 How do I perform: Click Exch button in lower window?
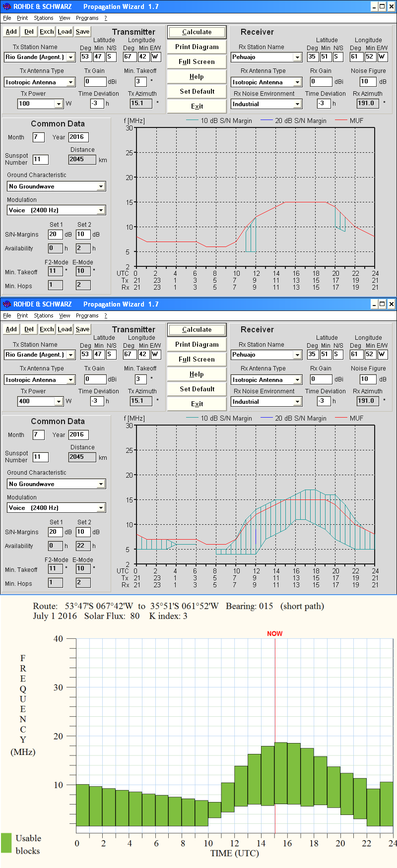47,329
